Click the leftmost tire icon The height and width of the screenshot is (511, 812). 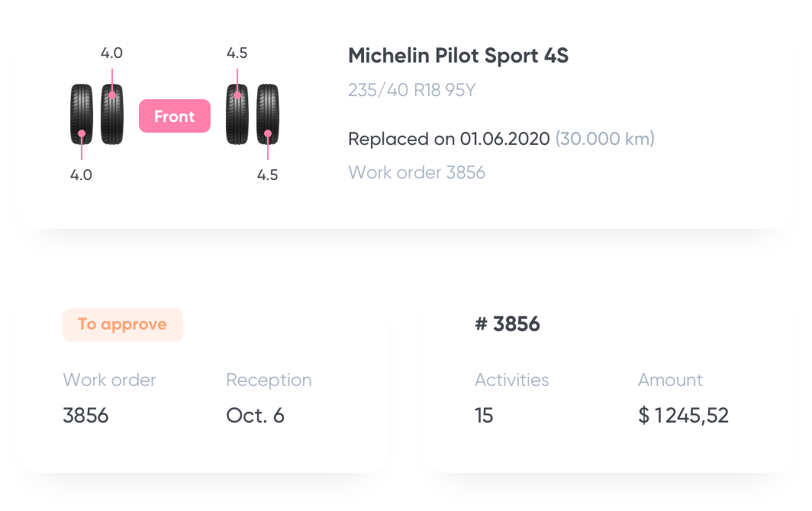pos(81,114)
